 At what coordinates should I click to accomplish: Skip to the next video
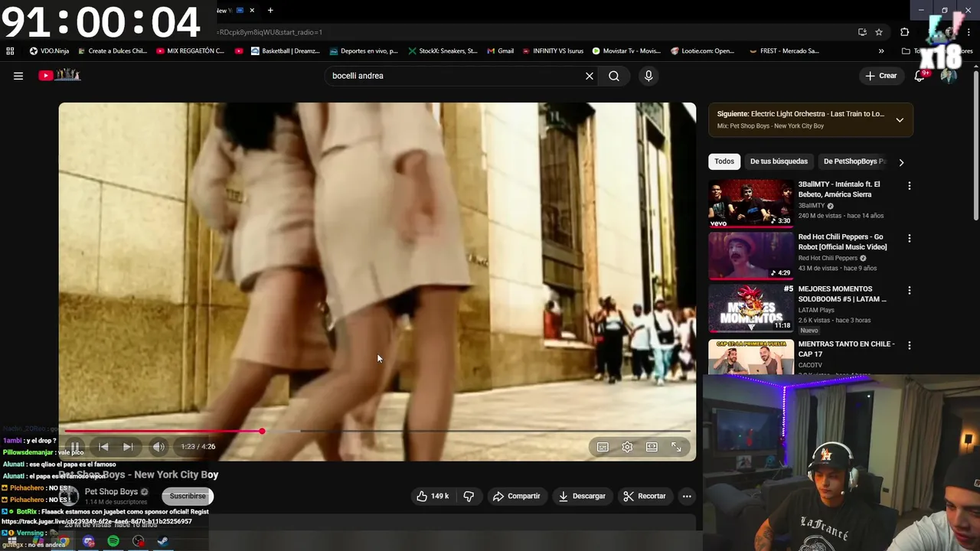pos(128,447)
